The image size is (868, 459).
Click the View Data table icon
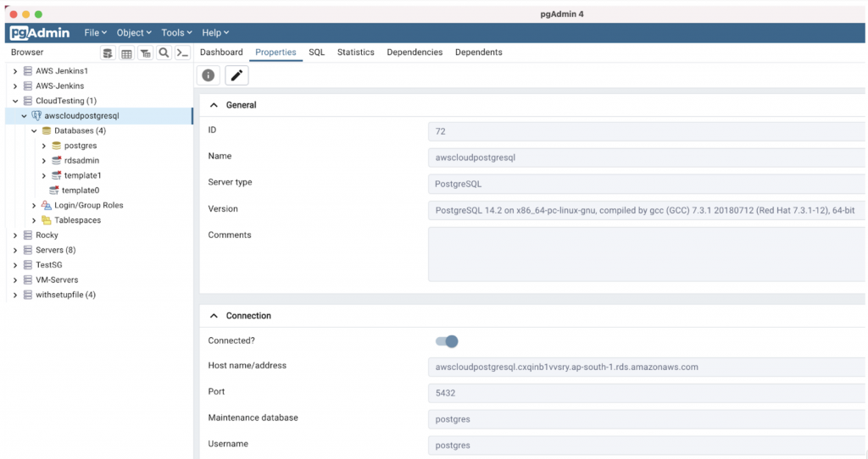(126, 53)
